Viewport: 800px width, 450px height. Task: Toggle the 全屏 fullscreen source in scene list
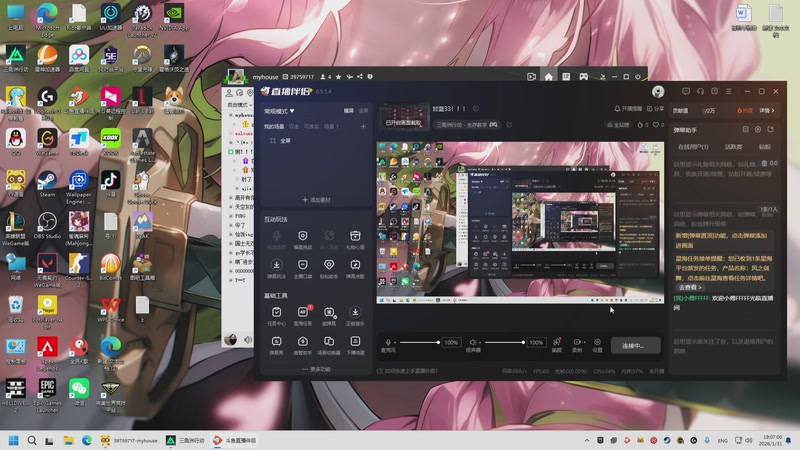[281, 140]
